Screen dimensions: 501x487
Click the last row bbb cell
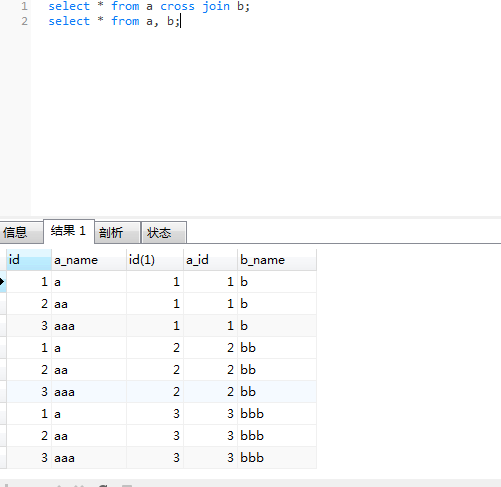pyautogui.click(x=277, y=458)
